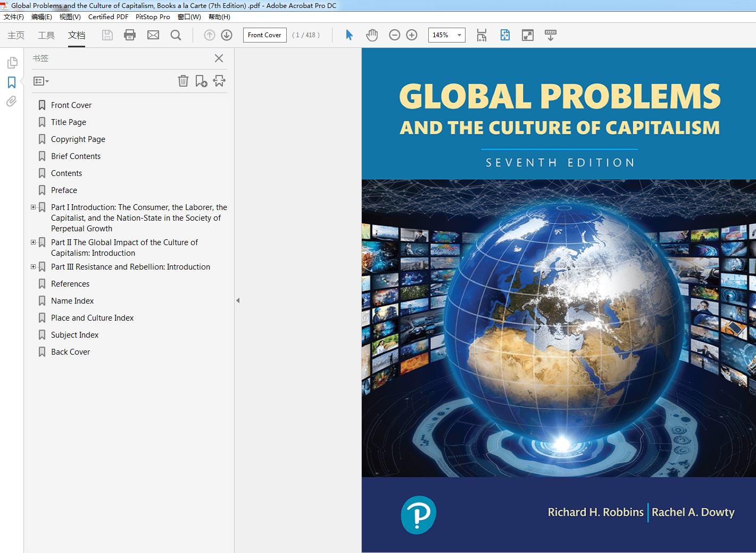Delete selected bookmark with trash icon
Viewport: 756px width, 553px height.
pos(183,81)
